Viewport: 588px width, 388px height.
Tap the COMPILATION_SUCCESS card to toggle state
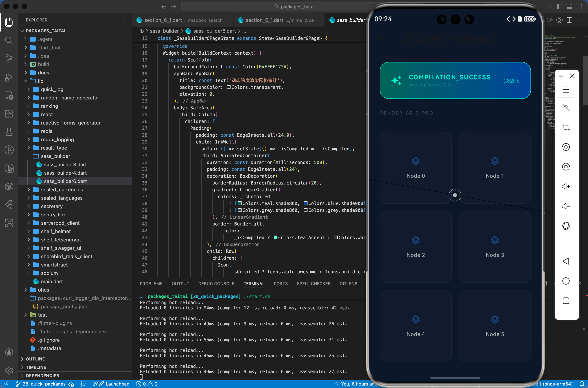[455, 80]
